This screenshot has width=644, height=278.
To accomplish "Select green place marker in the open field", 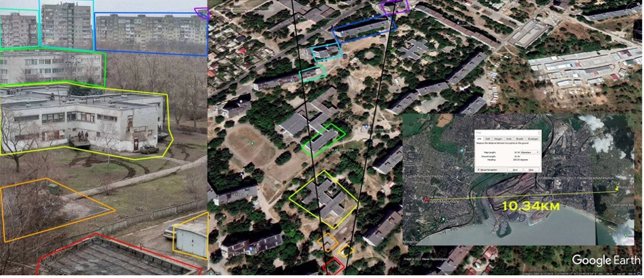I will [x=251, y=142].
